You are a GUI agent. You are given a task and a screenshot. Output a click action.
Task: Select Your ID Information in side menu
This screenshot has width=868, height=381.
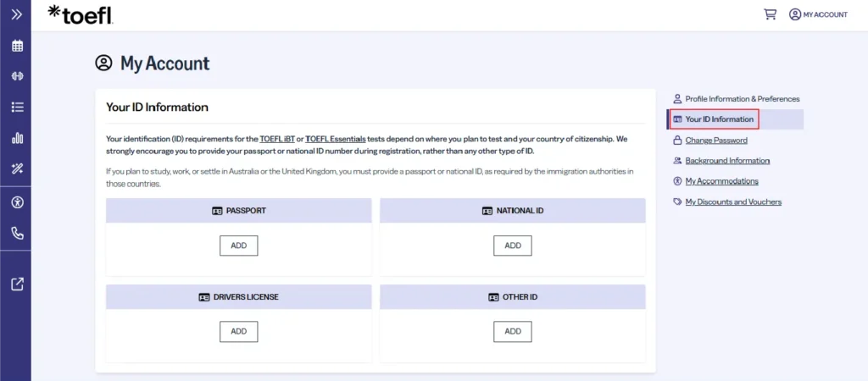719,119
